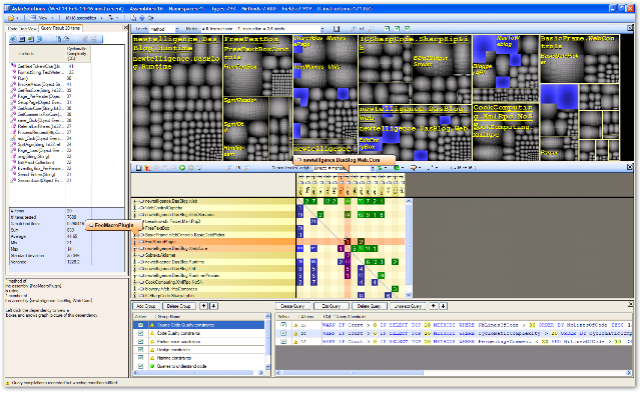640x393 pixels.
Task: Click the first icon in query result toolbar
Action: pyautogui.click(x=13, y=39)
